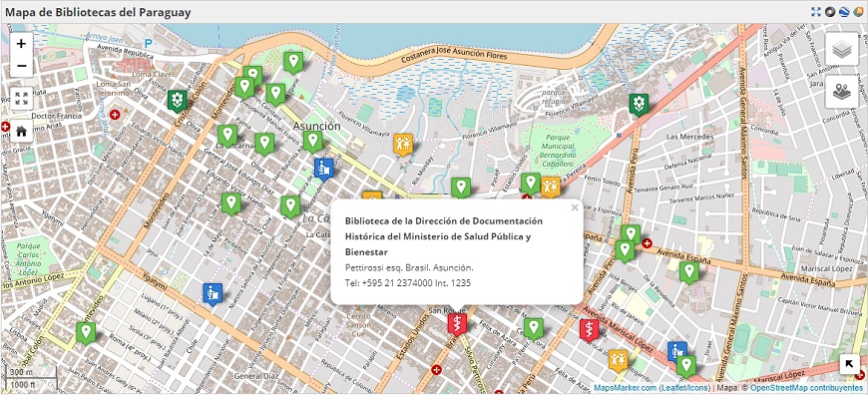Expand the marker layers filter control
This screenshot has width=868, height=395.
click(841, 92)
